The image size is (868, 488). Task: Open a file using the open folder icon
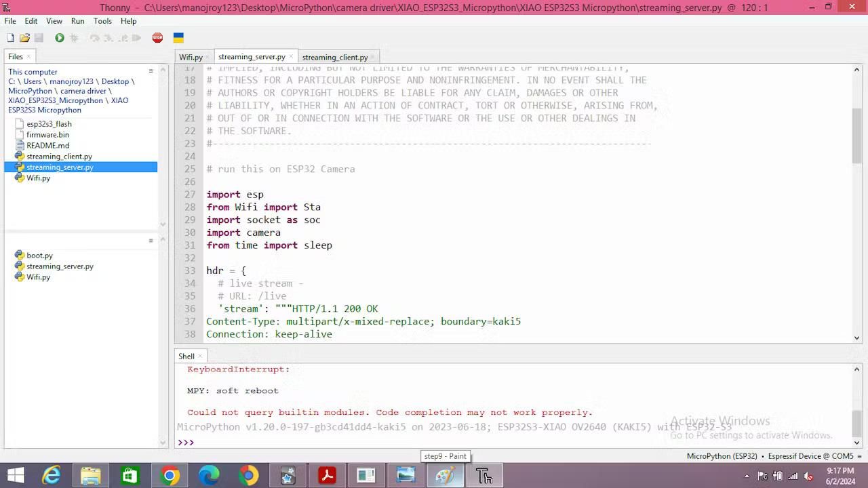tap(24, 38)
